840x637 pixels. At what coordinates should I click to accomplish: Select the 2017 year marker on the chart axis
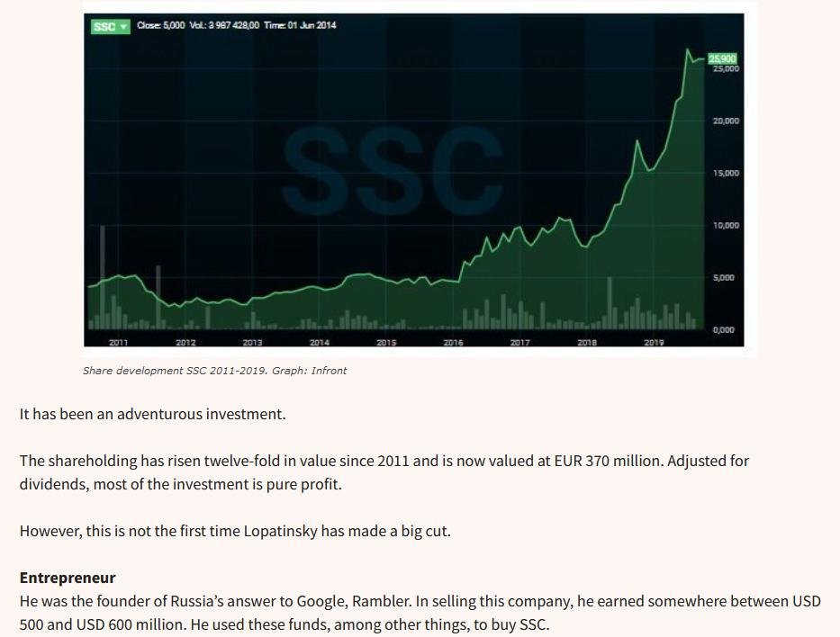[519, 343]
